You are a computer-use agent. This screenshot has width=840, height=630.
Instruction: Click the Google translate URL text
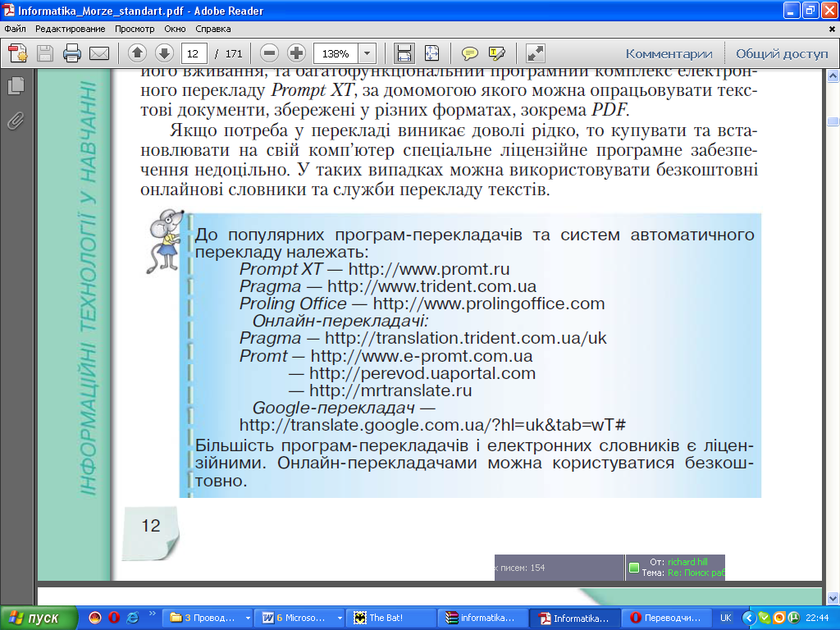[x=432, y=425]
